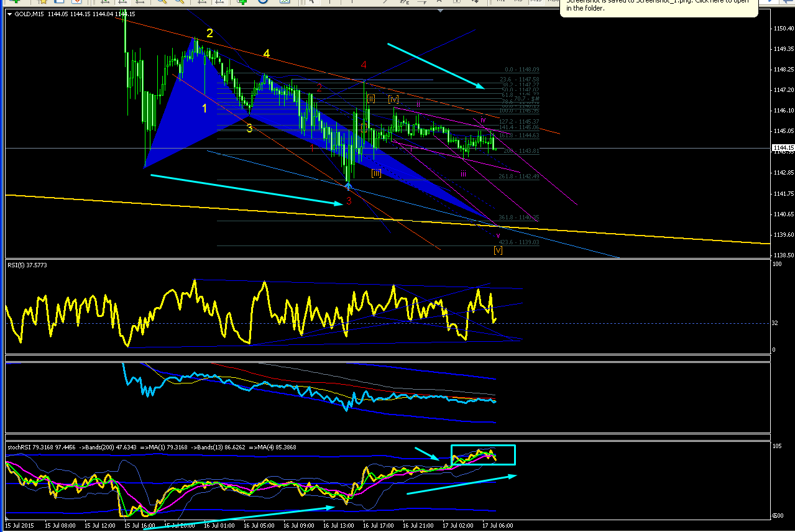
Task: Click the 15 Jul 12:00 time axis label
Action: tap(101, 525)
